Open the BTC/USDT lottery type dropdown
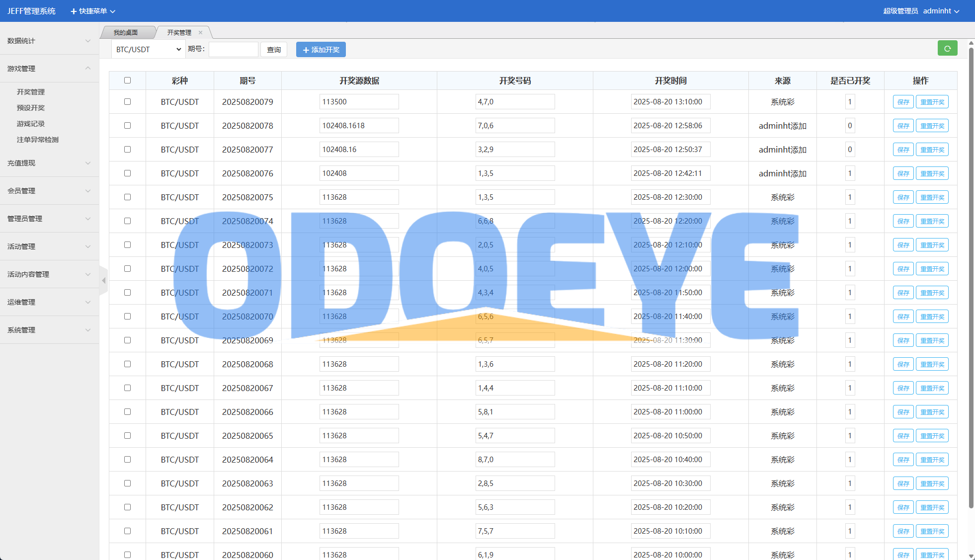 [x=148, y=50]
